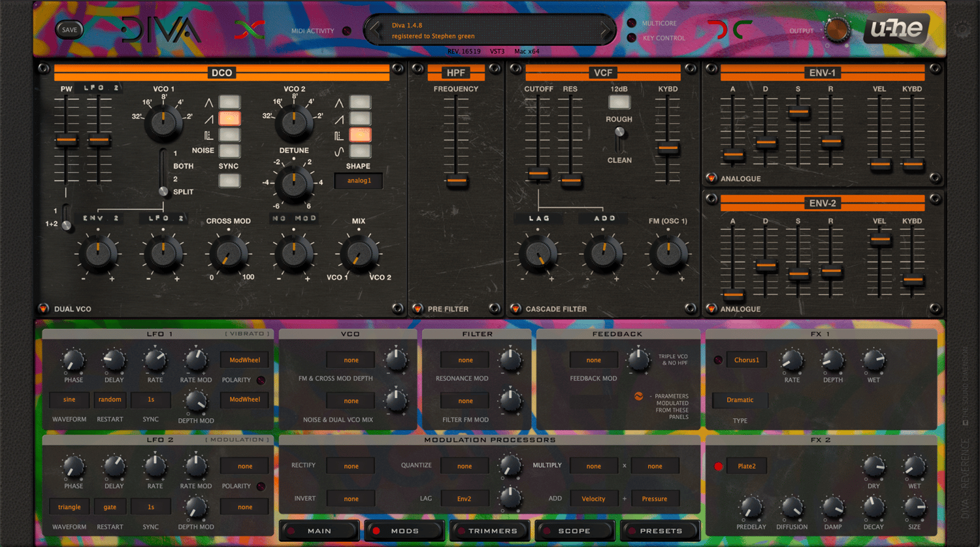Screen dimensions: 980x547
Task: Toggle FX 2 red power LED
Action: click(718, 467)
